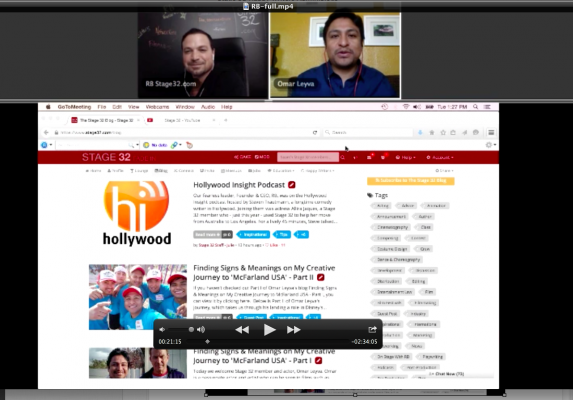Open the View menu
The width and height of the screenshot is (573, 400).
pyautogui.click(x=134, y=107)
